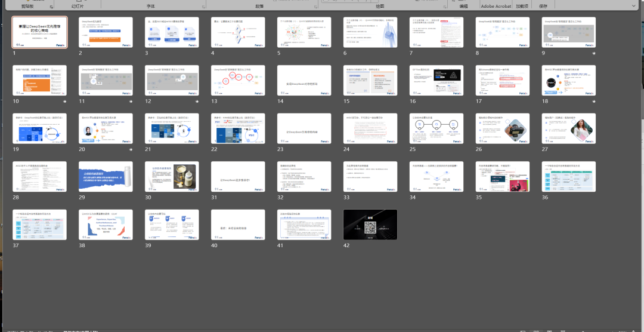Select the black QR code slide 42
This screenshot has width=644, height=332.
(370, 225)
